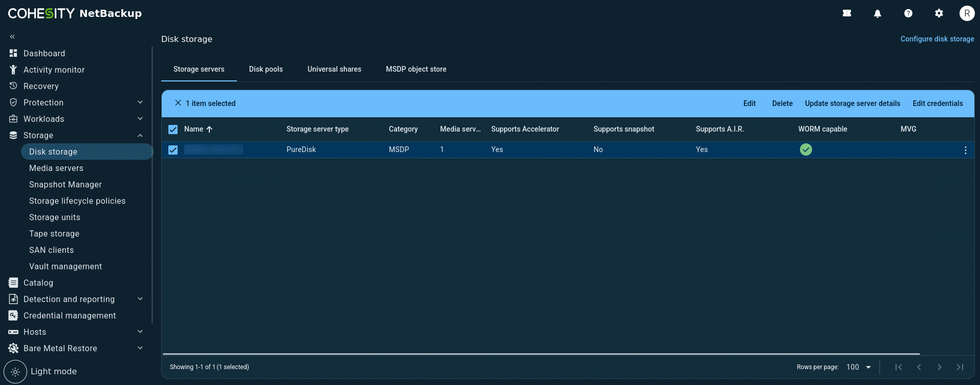Open the PureDisk row actions menu
This screenshot has width=980, height=385.
pyautogui.click(x=966, y=150)
